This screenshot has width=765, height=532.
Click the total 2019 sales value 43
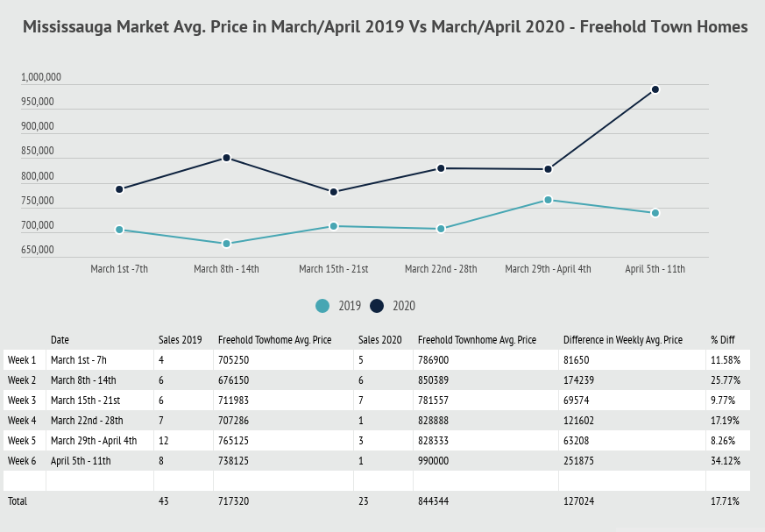[164, 500]
